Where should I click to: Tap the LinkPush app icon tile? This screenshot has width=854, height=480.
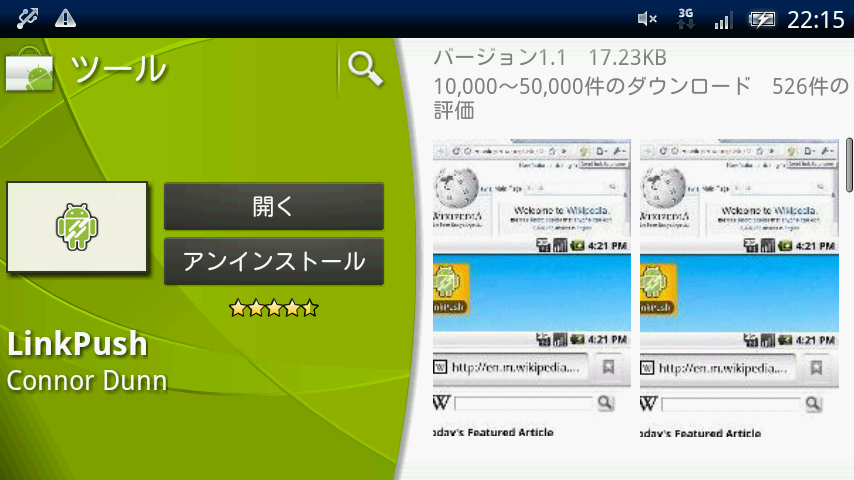(x=77, y=227)
